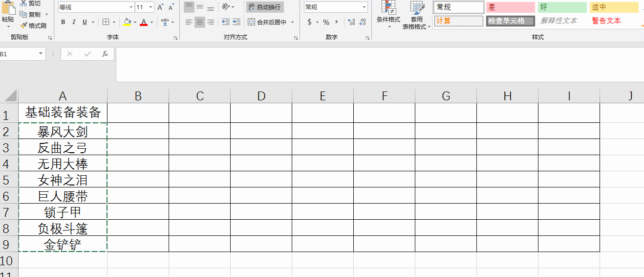Select column D header

tap(261, 96)
